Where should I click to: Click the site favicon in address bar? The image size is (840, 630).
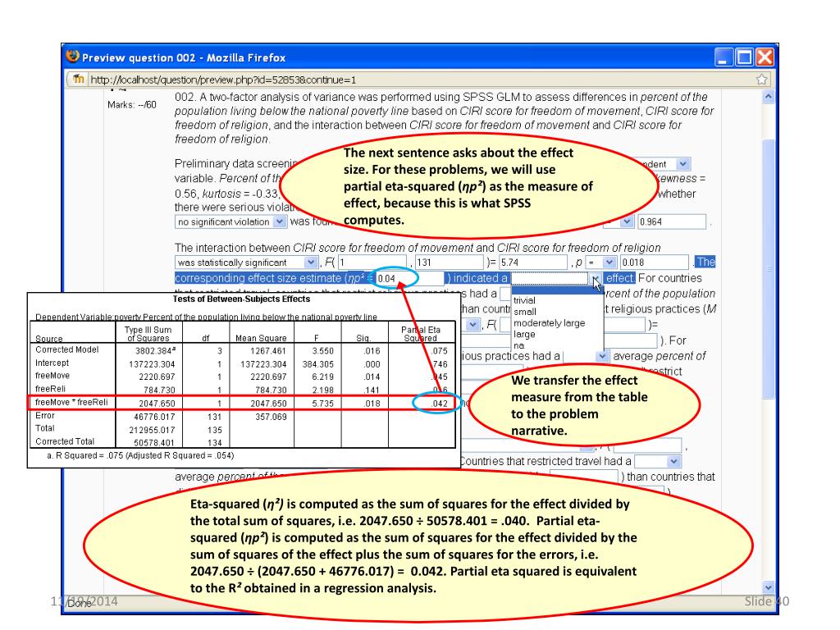point(79,80)
